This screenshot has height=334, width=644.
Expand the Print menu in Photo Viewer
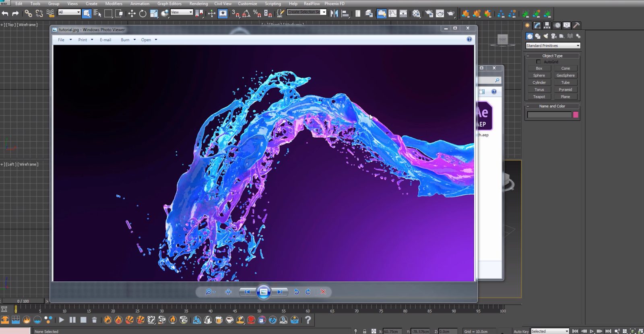(86, 40)
